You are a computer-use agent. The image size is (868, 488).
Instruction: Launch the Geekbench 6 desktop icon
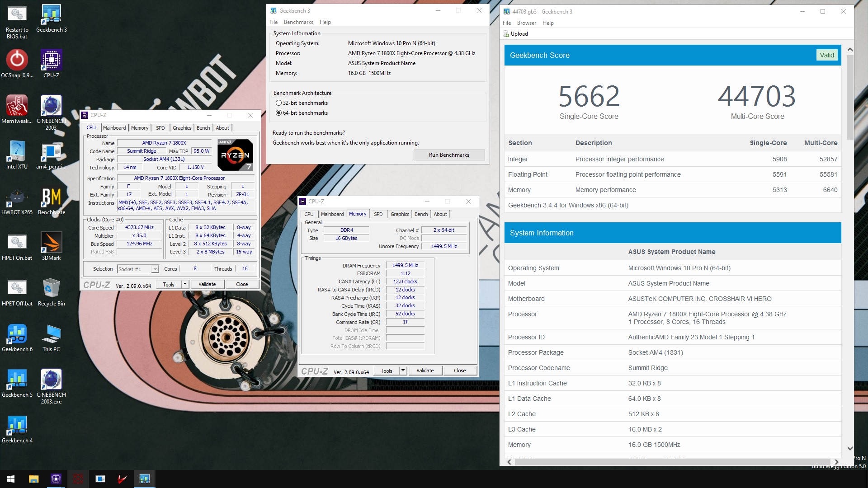pyautogui.click(x=17, y=338)
